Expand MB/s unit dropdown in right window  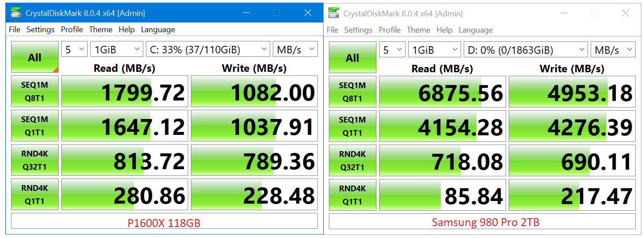point(613,50)
